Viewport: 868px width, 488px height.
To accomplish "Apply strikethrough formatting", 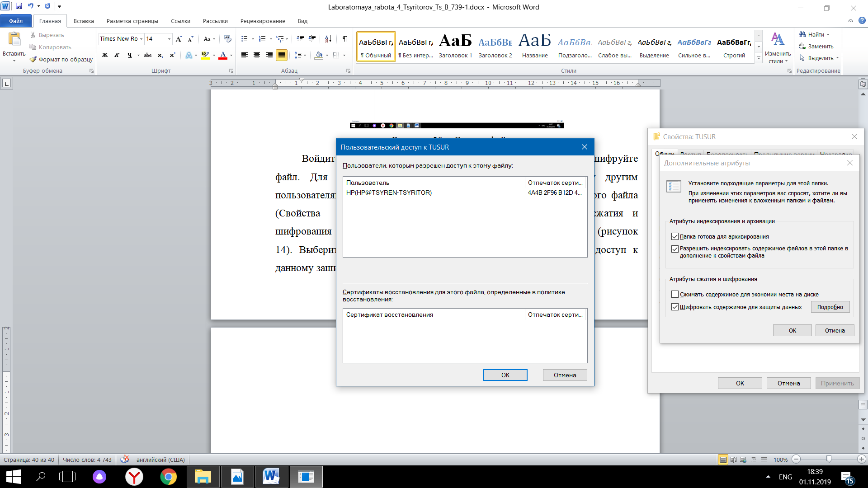I will pos(148,55).
